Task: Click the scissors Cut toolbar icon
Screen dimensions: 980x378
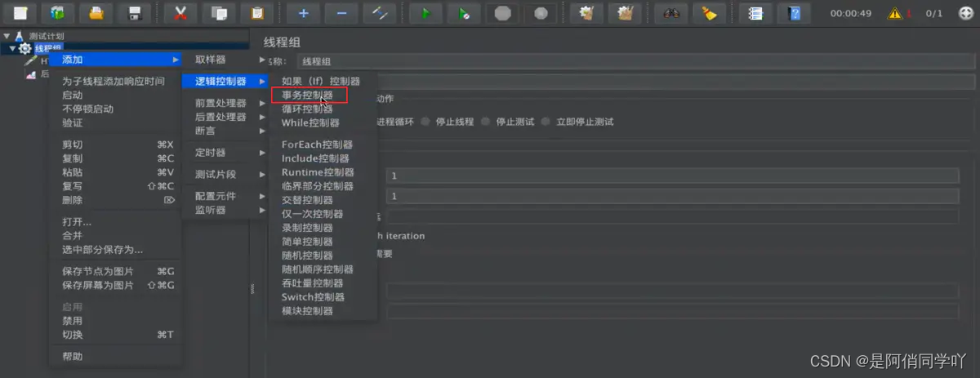Action: [180, 13]
